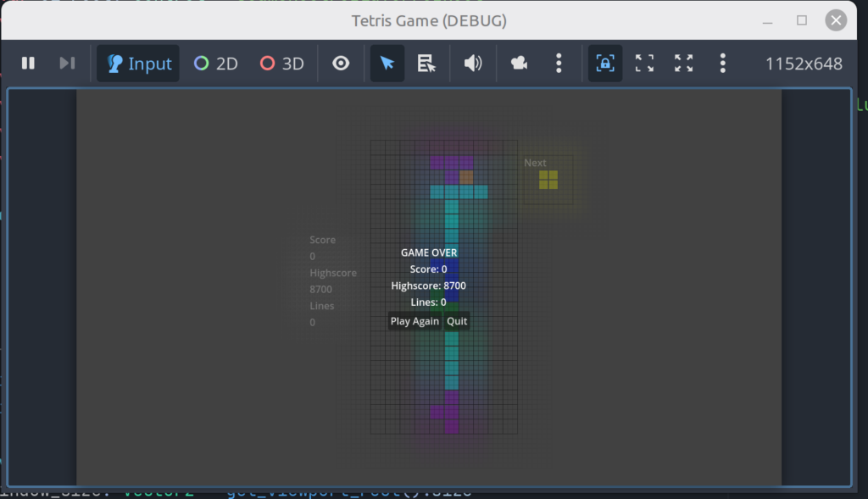
Task: Click the stretch-to-fit expanding arrows icon
Action: (x=683, y=64)
